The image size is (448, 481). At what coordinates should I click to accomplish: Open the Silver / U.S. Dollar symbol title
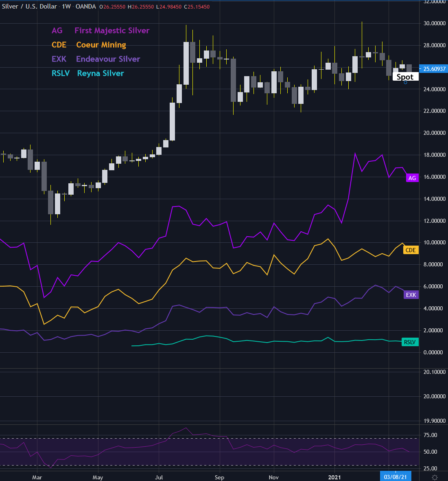click(x=29, y=7)
